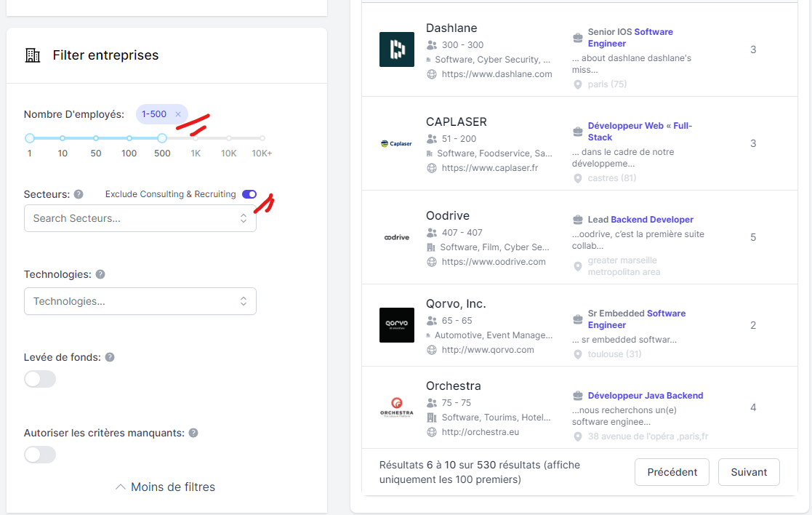
Task: Disable Exclude Consulting & Recruiting toggle
Action: coord(249,194)
